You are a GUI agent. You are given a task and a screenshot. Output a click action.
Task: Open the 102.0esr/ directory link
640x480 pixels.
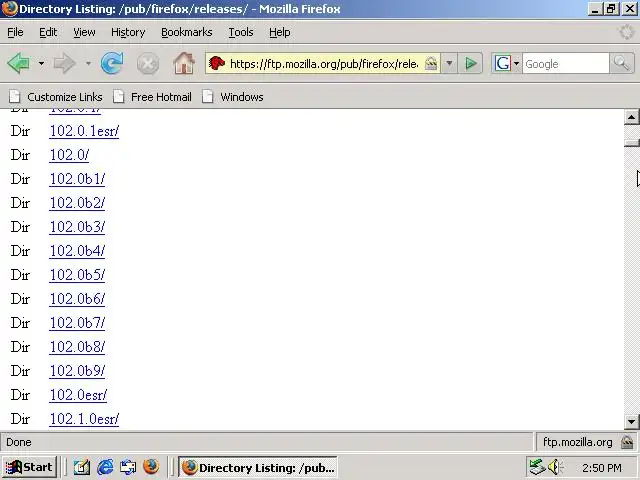point(78,395)
